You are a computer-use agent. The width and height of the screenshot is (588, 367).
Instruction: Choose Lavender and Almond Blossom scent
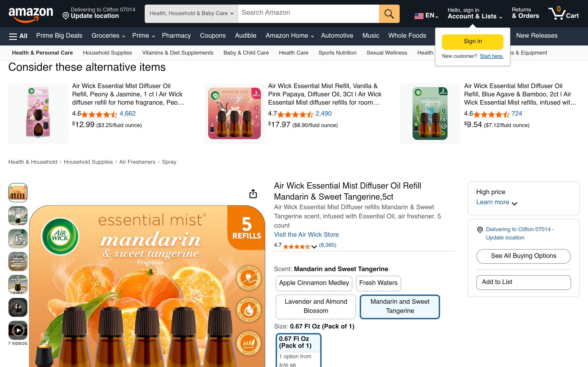[x=316, y=306]
